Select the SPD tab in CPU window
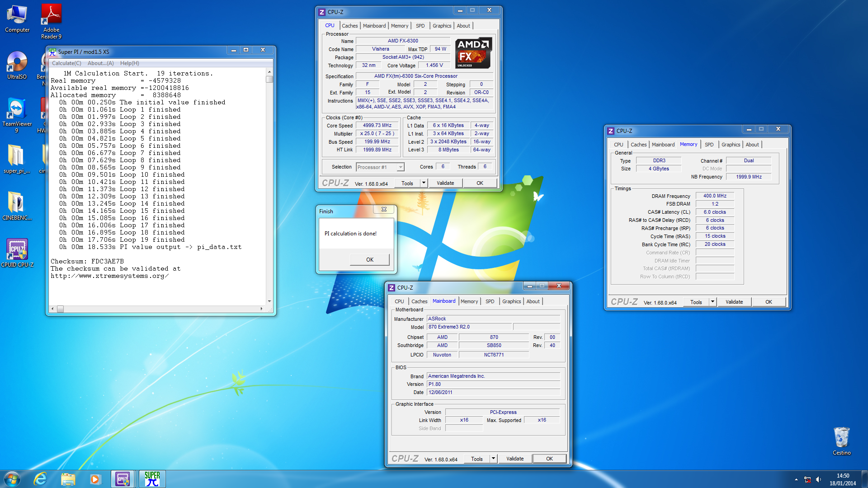This screenshot has width=868, height=488. coord(420,26)
